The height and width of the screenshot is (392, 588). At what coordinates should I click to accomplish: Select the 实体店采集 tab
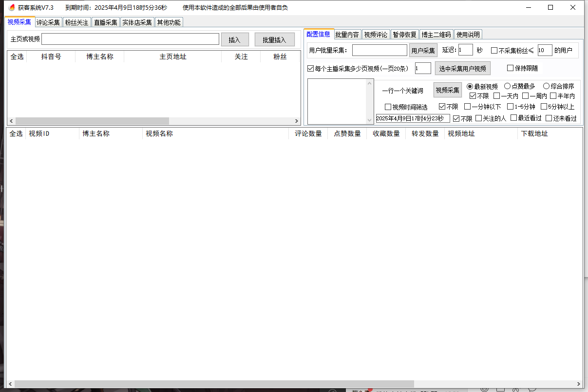(137, 22)
